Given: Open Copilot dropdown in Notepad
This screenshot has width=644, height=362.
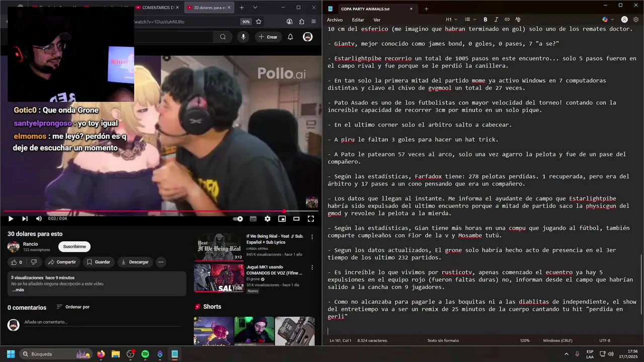Looking at the screenshot, I should [x=607, y=20].
